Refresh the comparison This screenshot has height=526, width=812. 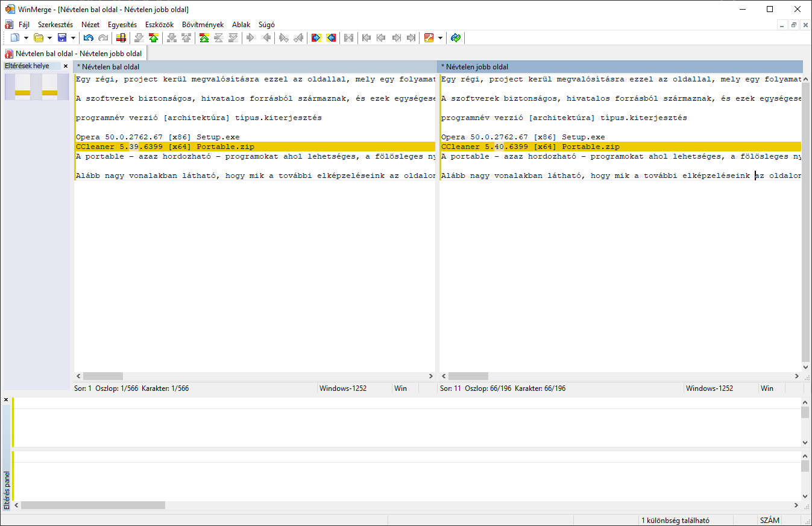coord(456,38)
